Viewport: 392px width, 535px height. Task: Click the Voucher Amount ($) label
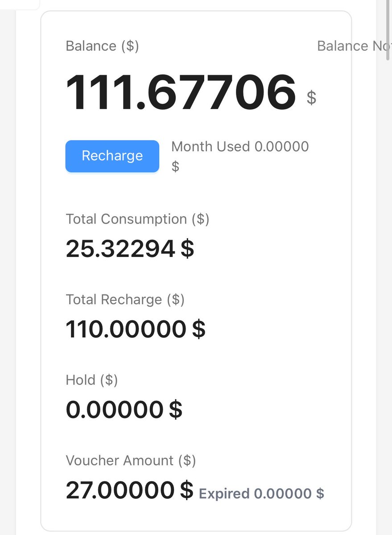(131, 460)
